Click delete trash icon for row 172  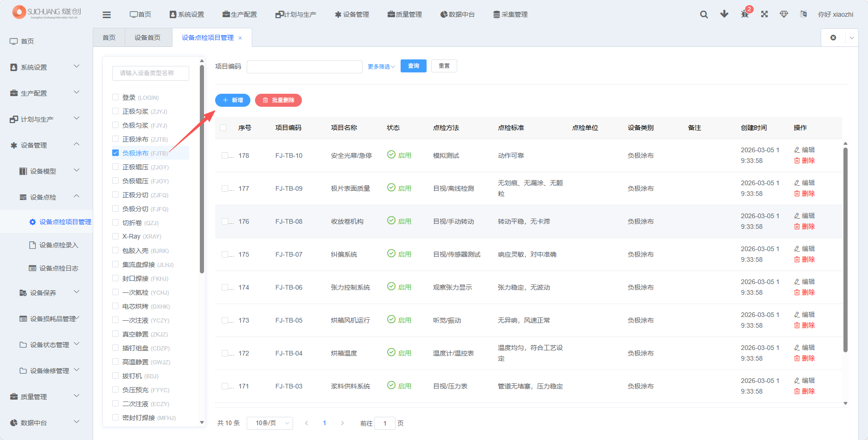coord(797,358)
